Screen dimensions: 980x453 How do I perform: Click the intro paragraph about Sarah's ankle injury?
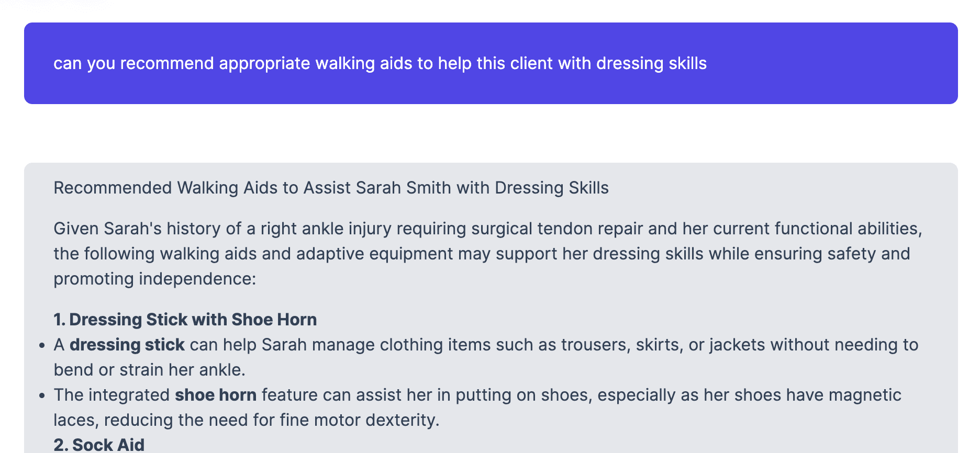click(x=488, y=254)
